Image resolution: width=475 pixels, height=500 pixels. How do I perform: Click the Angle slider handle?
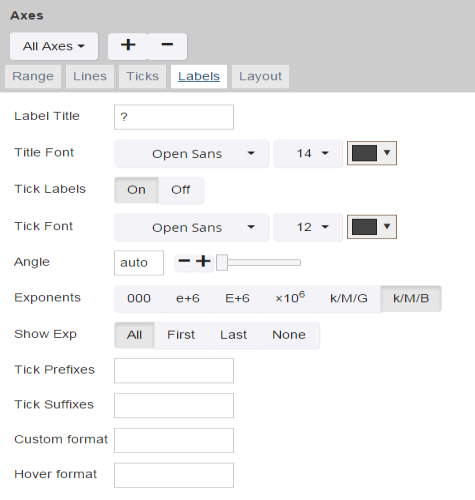222,263
